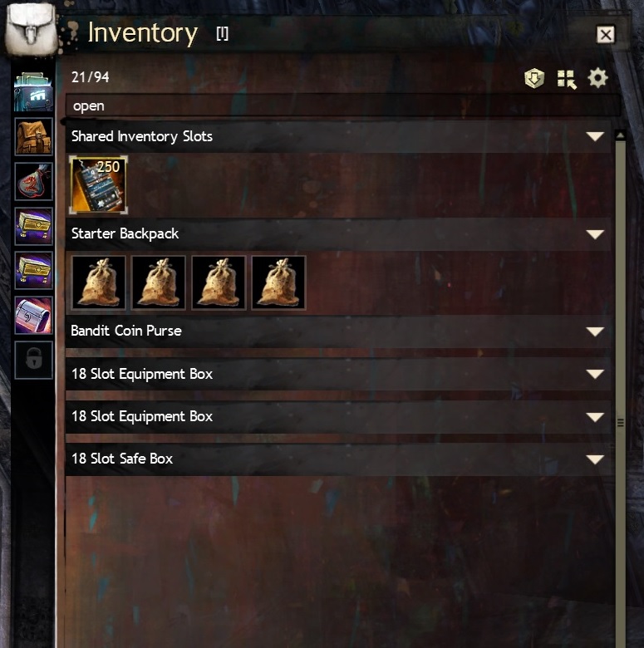Collapse the Shared Inventory Slots section
This screenshot has width=644, height=648.
pyautogui.click(x=595, y=136)
